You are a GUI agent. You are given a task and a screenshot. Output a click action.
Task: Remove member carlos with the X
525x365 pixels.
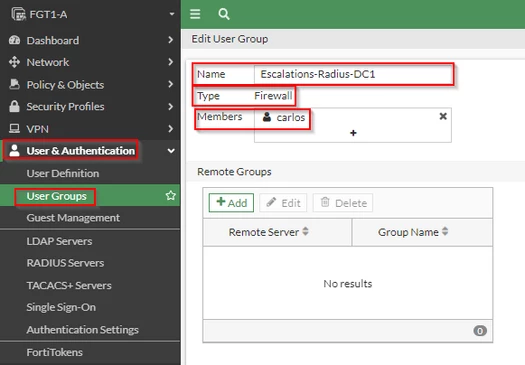[443, 116]
